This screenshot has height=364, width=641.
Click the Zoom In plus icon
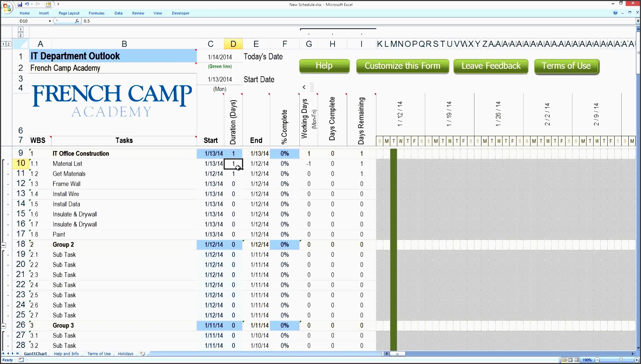tap(636, 360)
